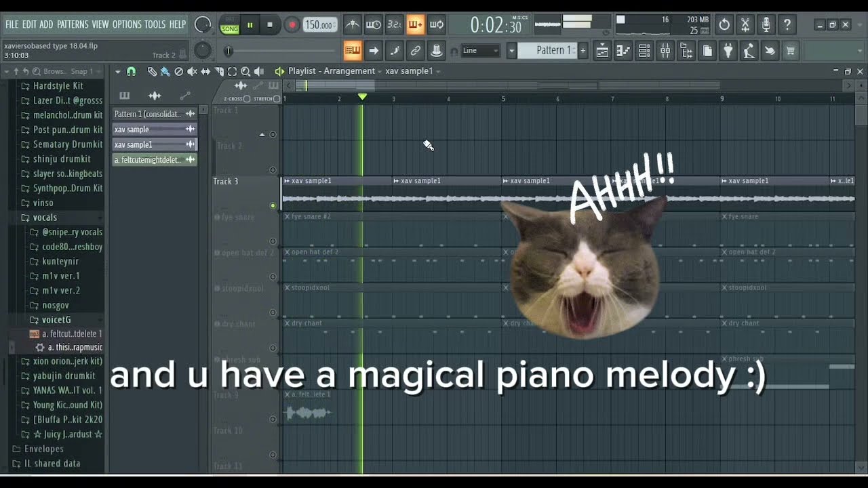Viewport: 868px width, 488px height.
Task: Open the playlist options menu arrow
Action: 117,71
